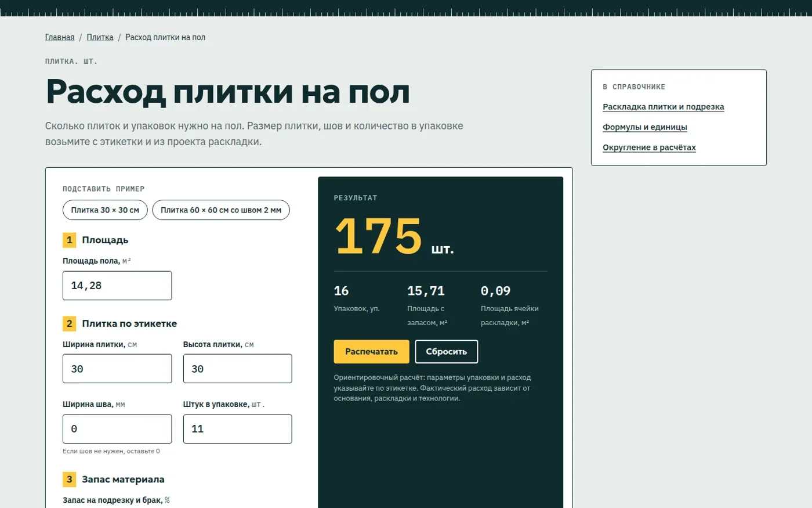Click the hint Если шов не нужен, оставьте 0

point(111,451)
